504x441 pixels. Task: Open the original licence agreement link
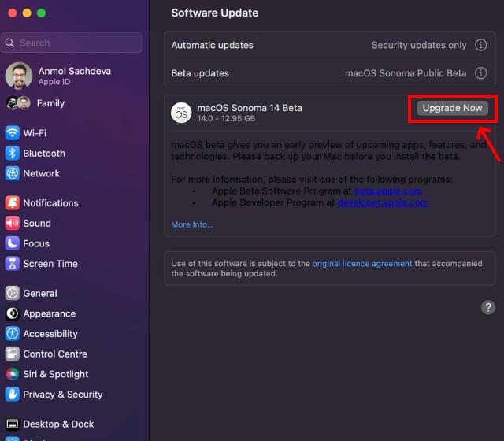coord(362,264)
